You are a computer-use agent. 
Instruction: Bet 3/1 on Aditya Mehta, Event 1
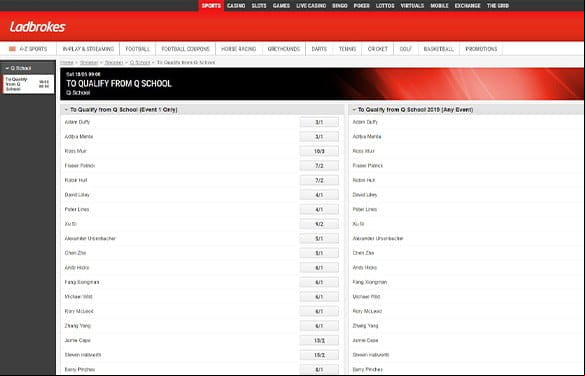click(319, 137)
